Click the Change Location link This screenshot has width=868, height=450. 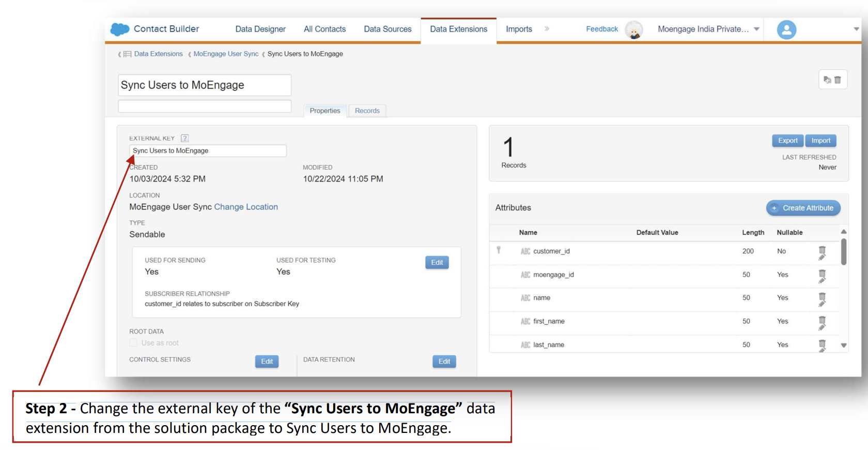pos(246,207)
